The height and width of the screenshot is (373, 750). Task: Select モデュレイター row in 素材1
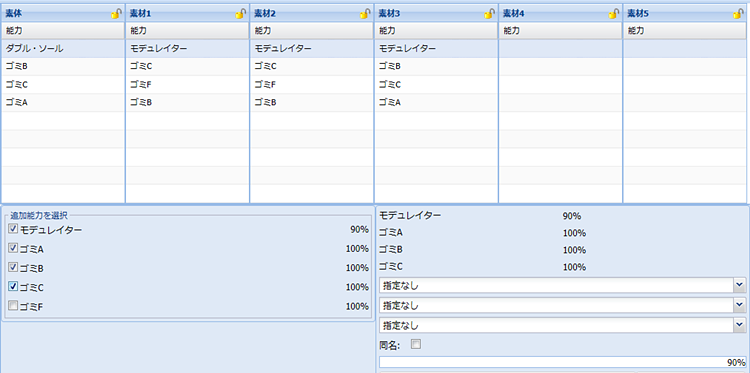point(187,49)
